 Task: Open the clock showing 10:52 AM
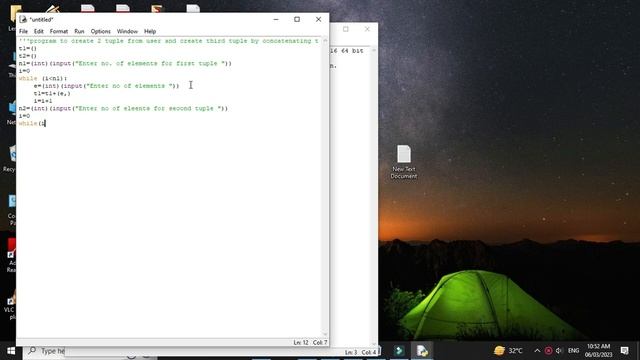[x=598, y=351]
